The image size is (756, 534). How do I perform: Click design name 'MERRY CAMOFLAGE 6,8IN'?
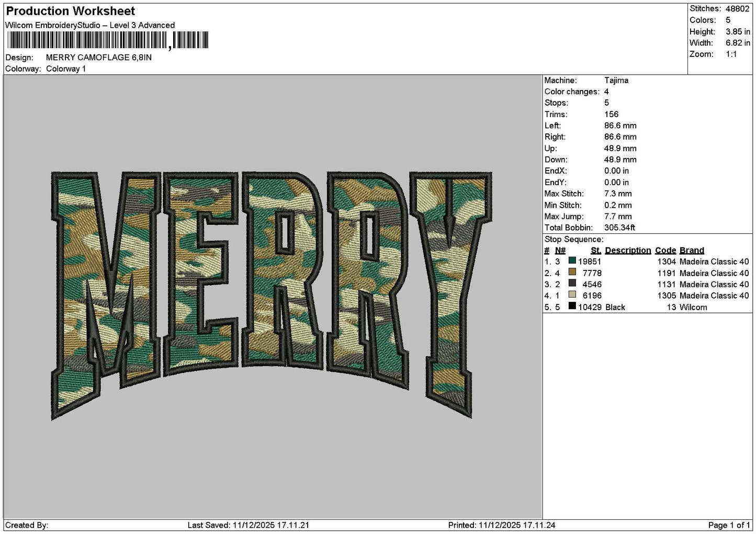coord(99,58)
